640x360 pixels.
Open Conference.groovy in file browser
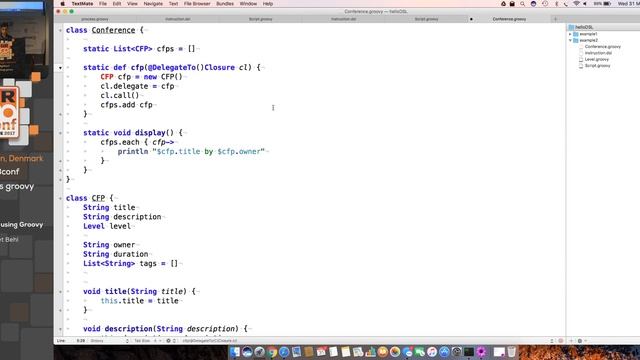coord(602,47)
